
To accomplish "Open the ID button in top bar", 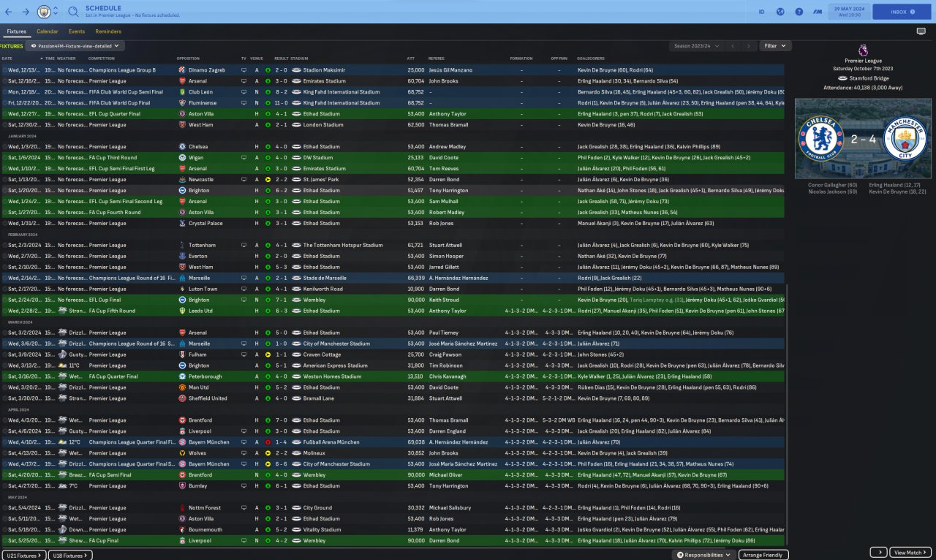I will (761, 12).
